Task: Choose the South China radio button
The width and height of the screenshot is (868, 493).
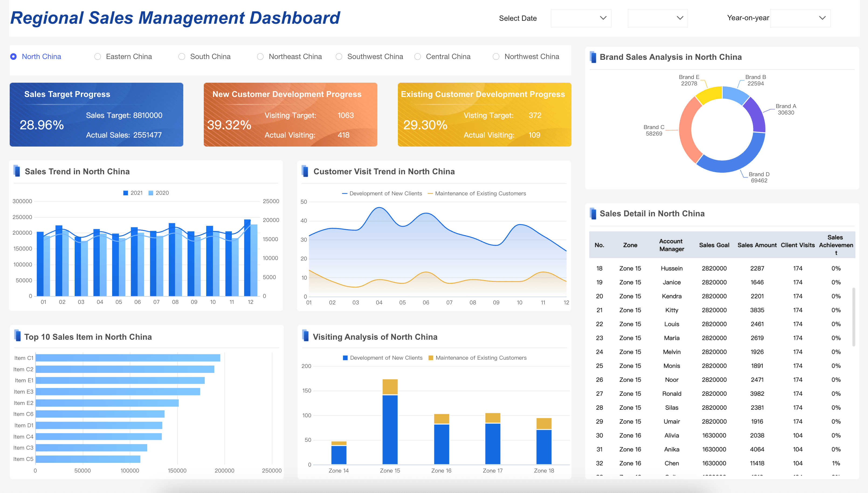Action: (x=182, y=57)
